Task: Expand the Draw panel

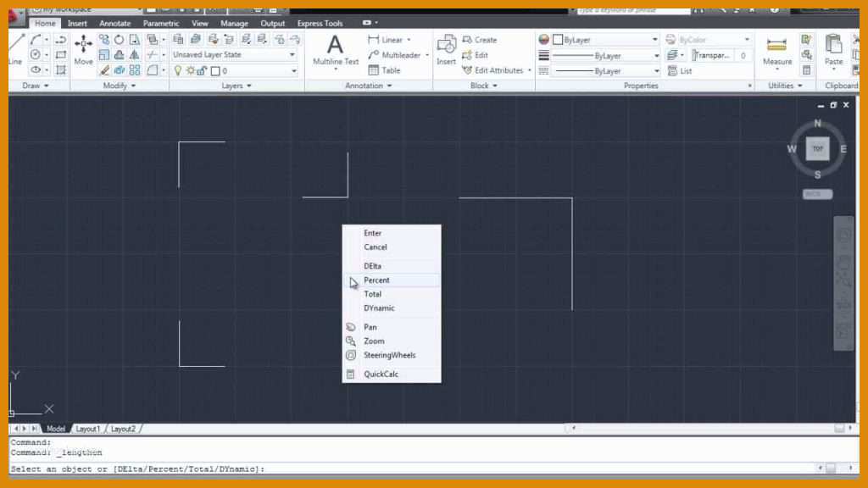Action: pos(36,86)
